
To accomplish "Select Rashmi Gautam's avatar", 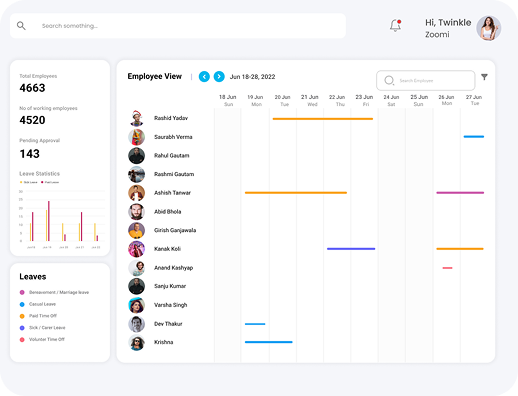I will pos(136,174).
